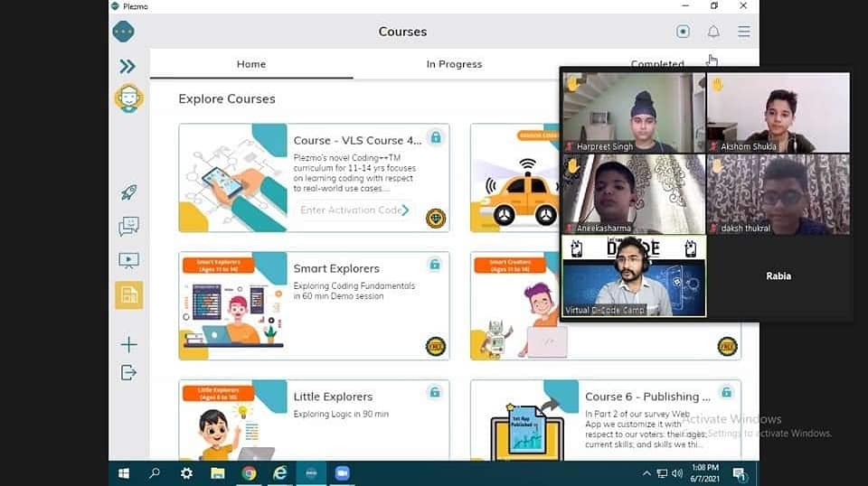
Task: Show hidden system tray icons
Action: point(646,473)
